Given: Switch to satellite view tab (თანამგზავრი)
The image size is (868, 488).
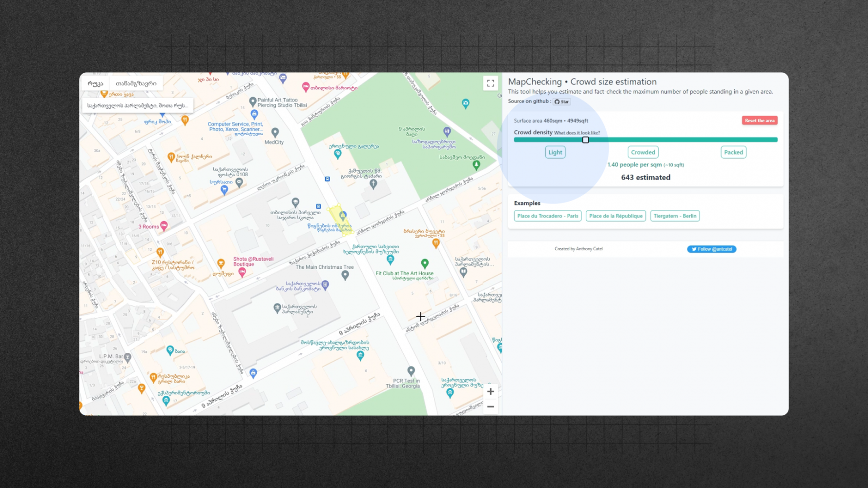Looking at the screenshot, I should coord(136,83).
